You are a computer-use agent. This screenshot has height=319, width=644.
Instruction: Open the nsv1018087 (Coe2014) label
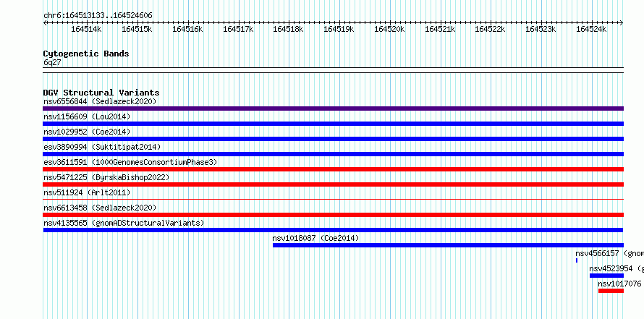click(x=315, y=238)
